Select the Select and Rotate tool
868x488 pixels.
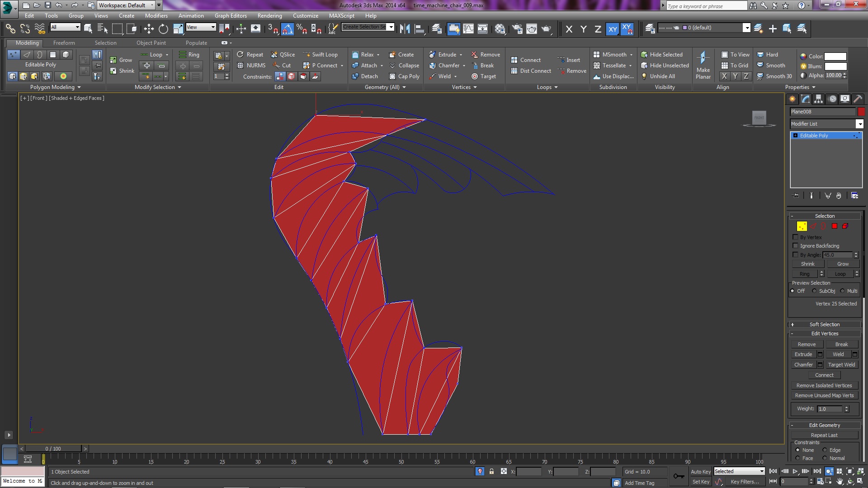[163, 29]
